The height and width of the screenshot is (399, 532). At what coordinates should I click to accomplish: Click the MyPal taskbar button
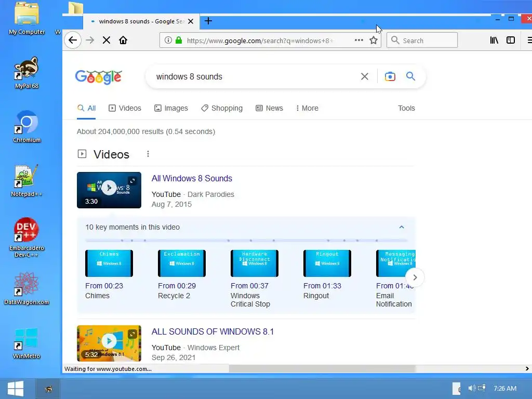tap(48, 389)
